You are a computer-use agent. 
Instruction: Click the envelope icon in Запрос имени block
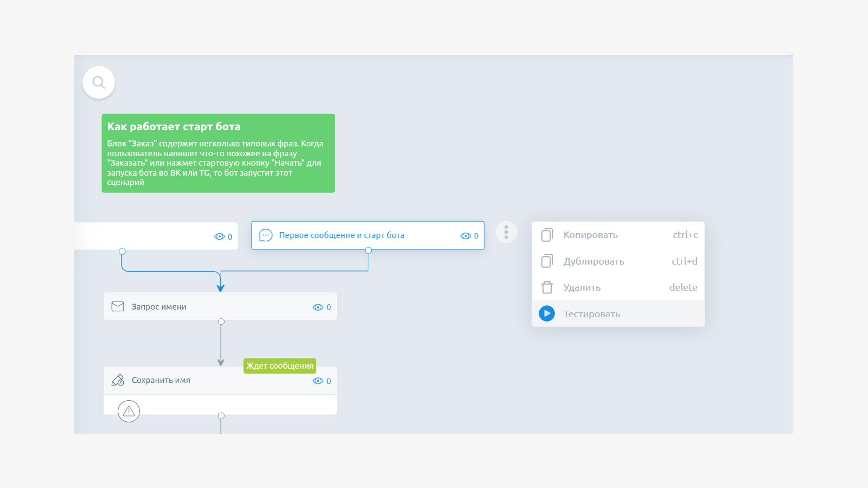[118, 306]
